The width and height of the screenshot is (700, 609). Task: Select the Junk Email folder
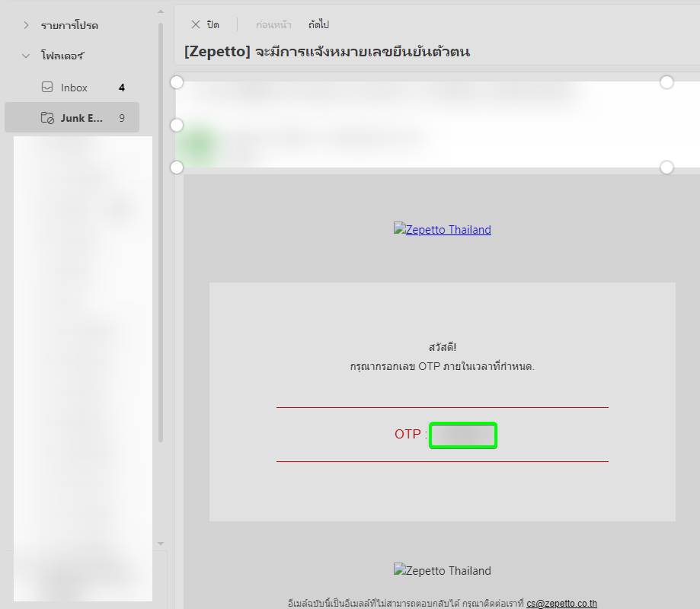coord(72,118)
